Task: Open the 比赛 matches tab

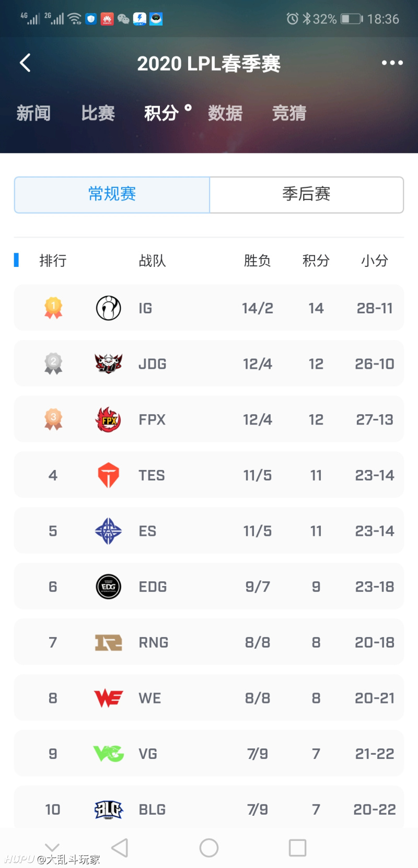Action: [x=98, y=113]
